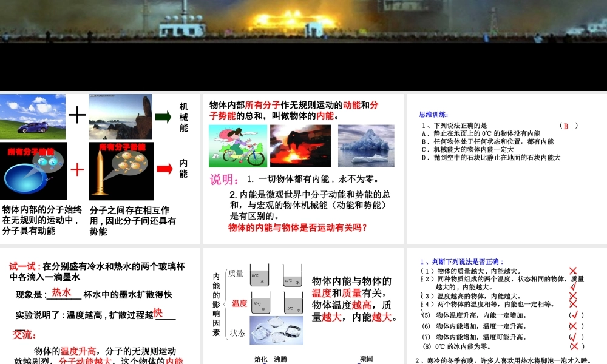Click the 状态 label beside ice cubes
The image size is (607, 364).
pos(237,333)
